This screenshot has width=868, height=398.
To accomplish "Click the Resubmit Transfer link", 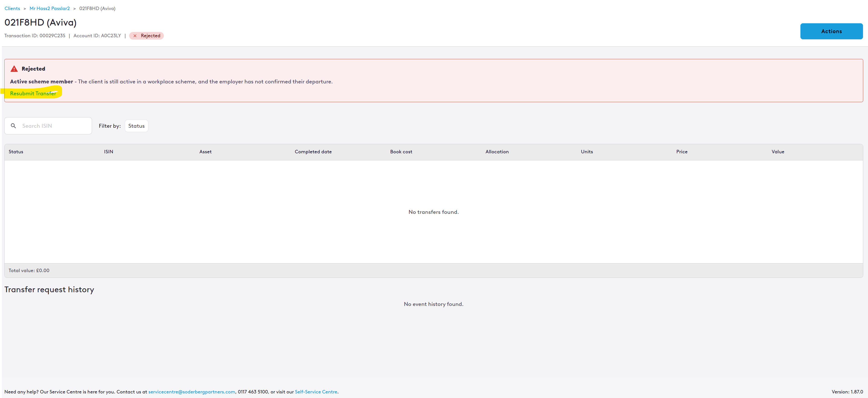I will click(x=33, y=93).
